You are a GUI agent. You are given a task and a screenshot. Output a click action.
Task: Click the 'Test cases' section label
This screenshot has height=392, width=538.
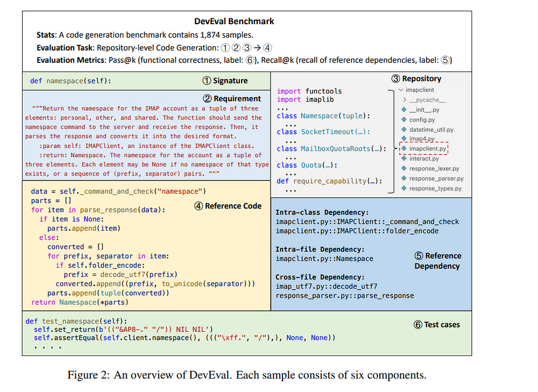point(437,325)
